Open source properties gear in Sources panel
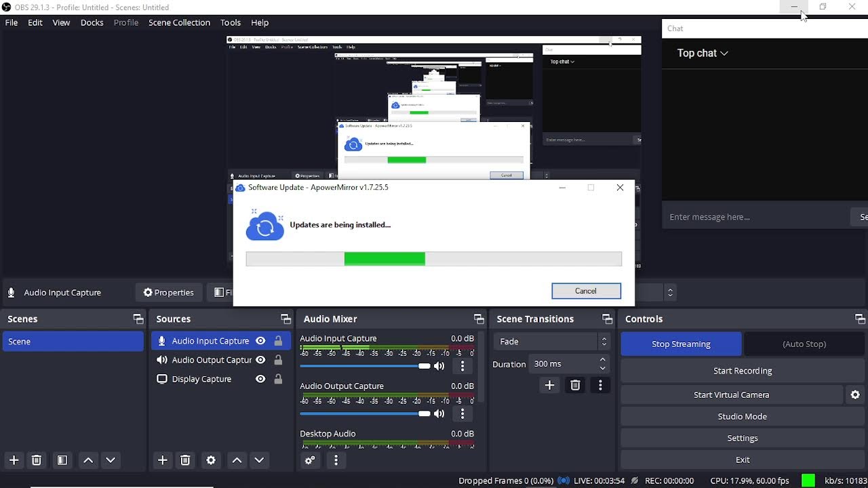This screenshot has height=488, width=868. tap(211, 460)
